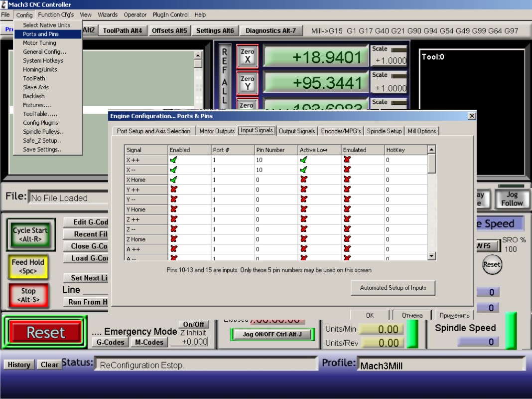The image size is (532, 399).
Task: Click Jog ON/OFF Ctrl-Alt-J button
Action: (272, 334)
